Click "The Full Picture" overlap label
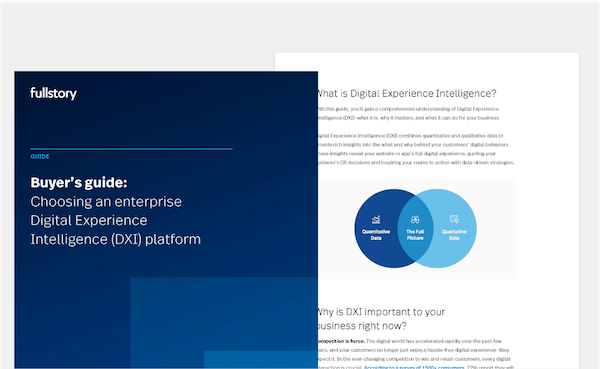 415,235
